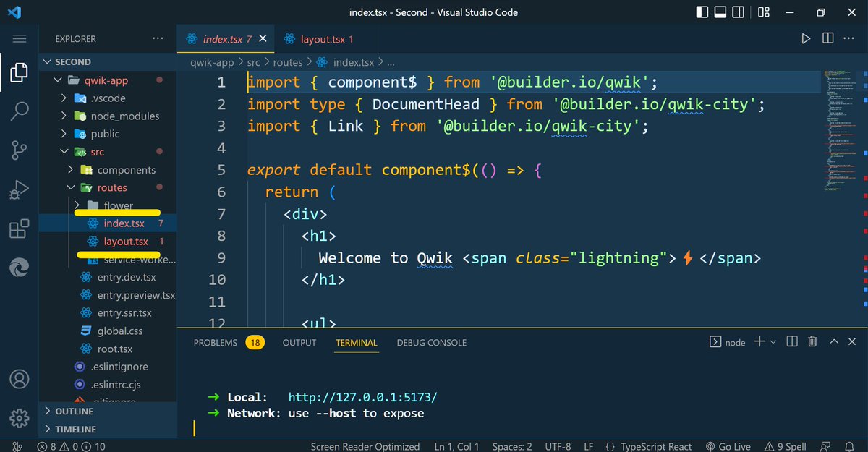Kill the terminal with trash icon
The image size is (868, 452).
(x=812, y=341)
